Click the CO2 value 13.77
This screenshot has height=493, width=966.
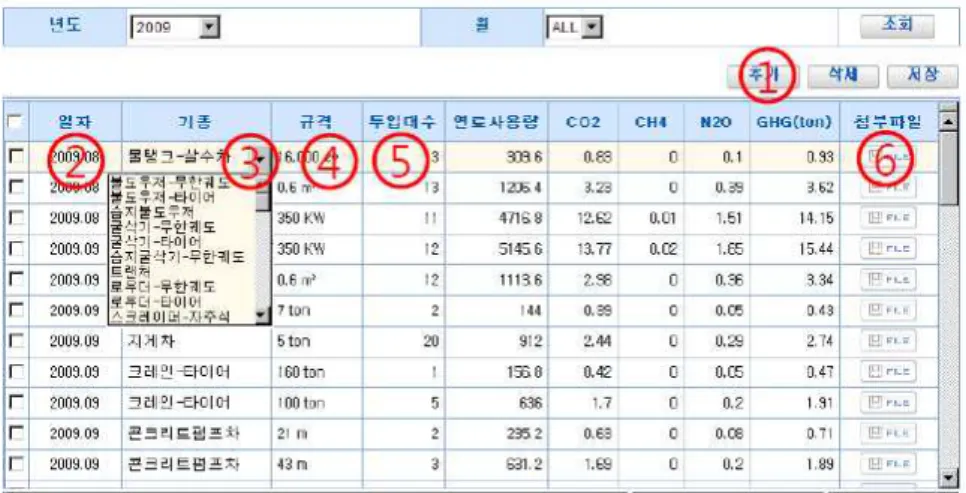click(595, 249)
